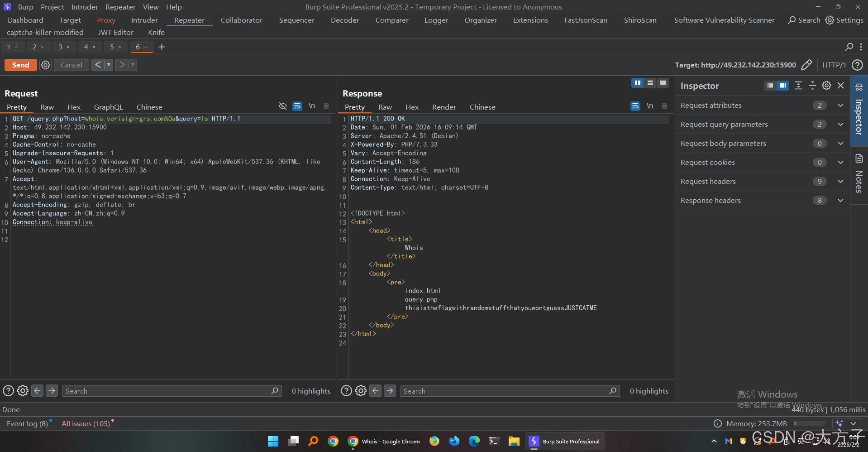This screenshot has height=452, width=868.
Task: Close the Inspector panel
Action: (841, 86)
